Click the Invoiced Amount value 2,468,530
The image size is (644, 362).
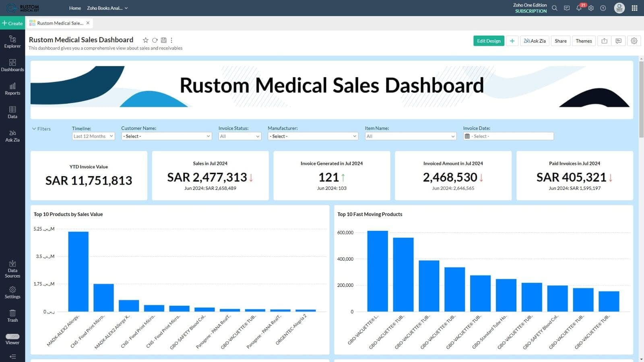pyautogui.click(x=450, y=177)
